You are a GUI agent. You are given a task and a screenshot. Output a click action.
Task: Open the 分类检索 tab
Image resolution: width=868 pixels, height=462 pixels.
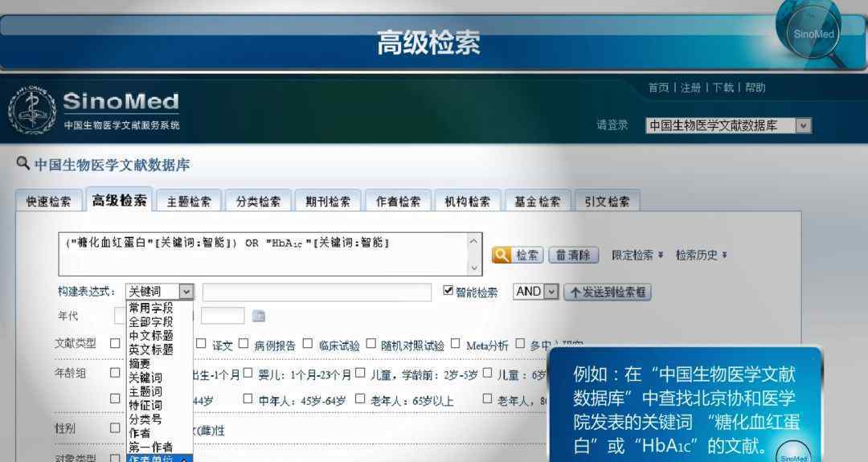[x=258, y=202]
